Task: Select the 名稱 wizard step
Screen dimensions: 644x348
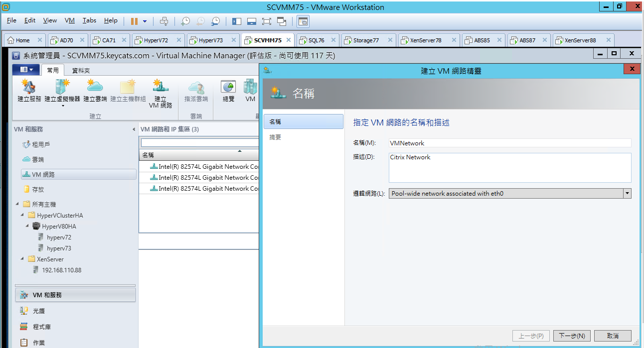Action: click(304, 121)
